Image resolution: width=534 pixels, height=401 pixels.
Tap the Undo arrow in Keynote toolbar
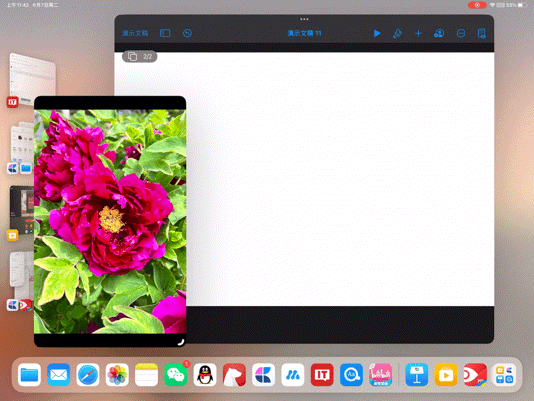pos(187,33)
